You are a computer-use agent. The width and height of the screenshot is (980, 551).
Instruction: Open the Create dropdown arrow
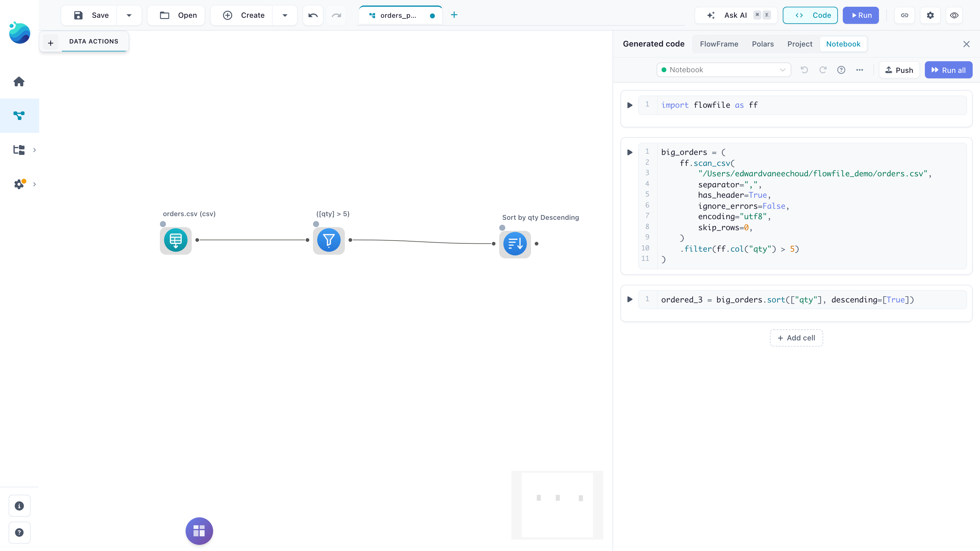point(285,15)
